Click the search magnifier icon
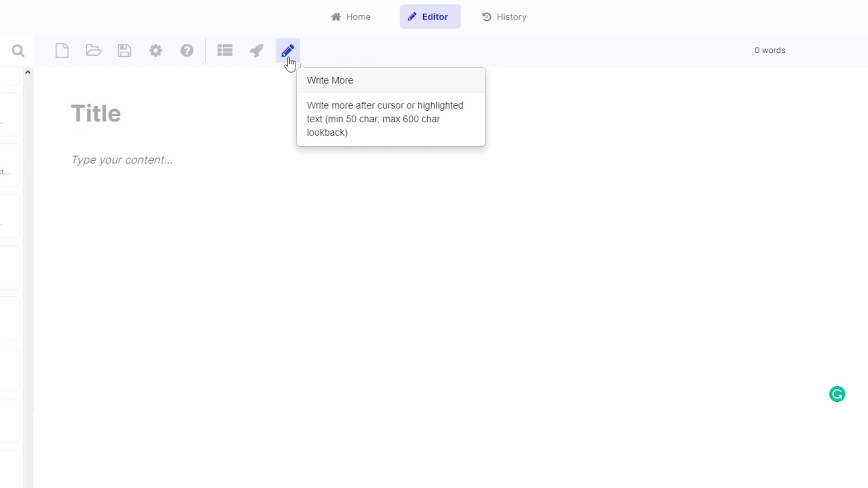 (18, 51)
